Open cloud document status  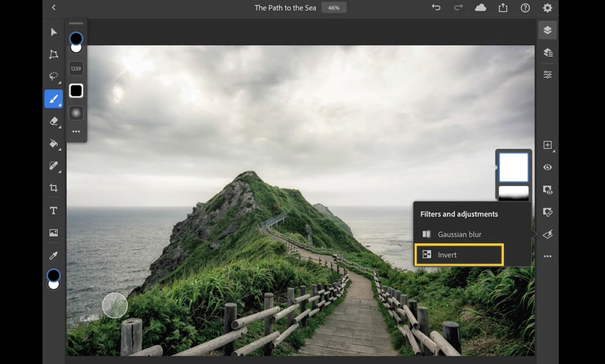tap(480, 7)
